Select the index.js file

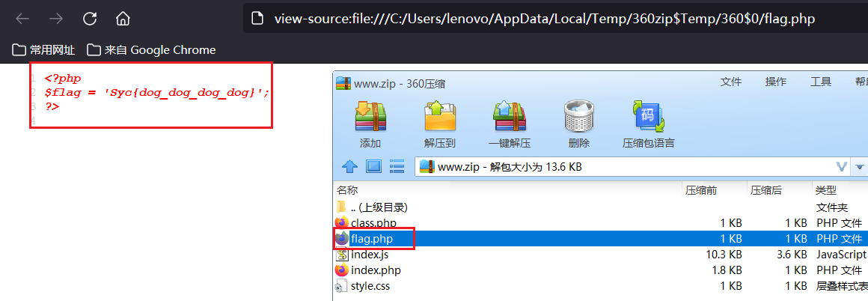point(601,255)
